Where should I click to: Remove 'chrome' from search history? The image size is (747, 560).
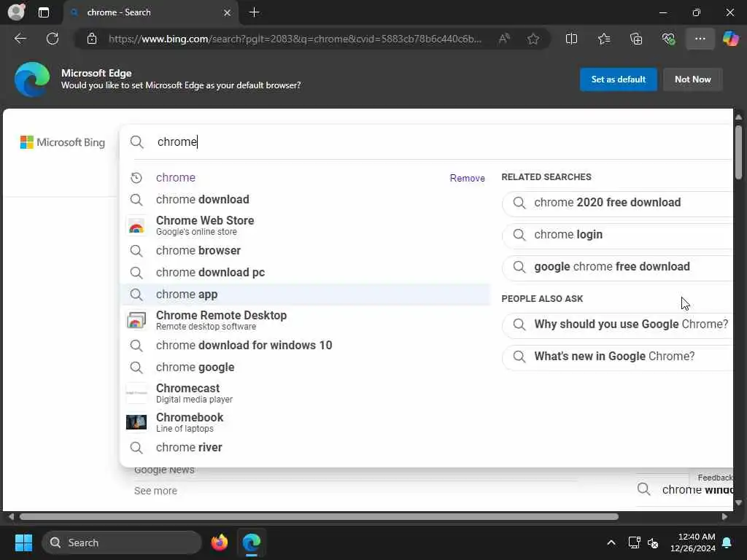467,178
